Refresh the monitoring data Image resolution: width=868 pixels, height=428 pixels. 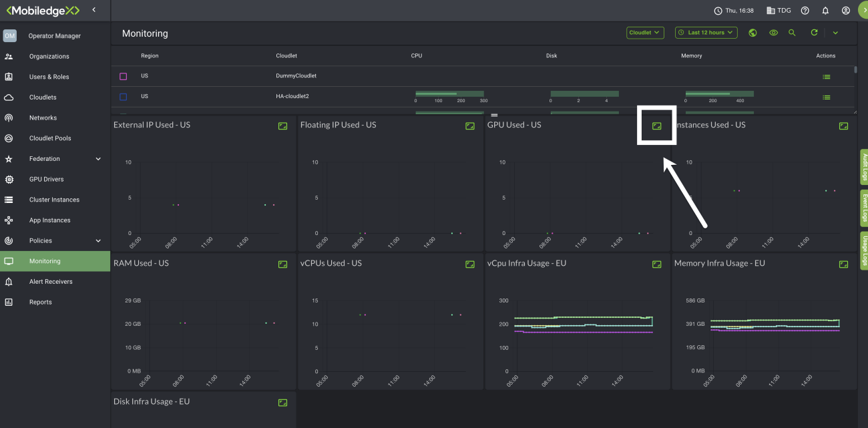point(814,33)
